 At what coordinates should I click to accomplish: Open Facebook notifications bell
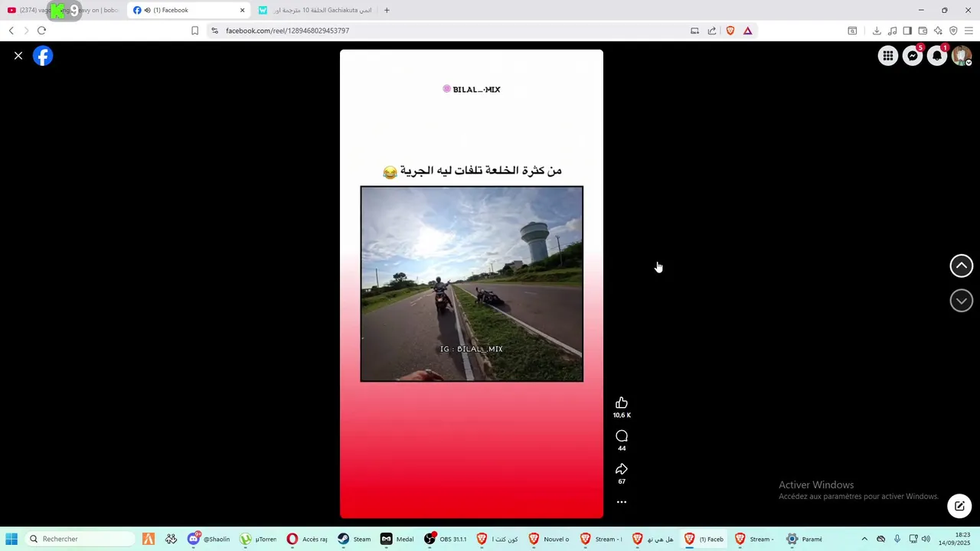[936, 56]
